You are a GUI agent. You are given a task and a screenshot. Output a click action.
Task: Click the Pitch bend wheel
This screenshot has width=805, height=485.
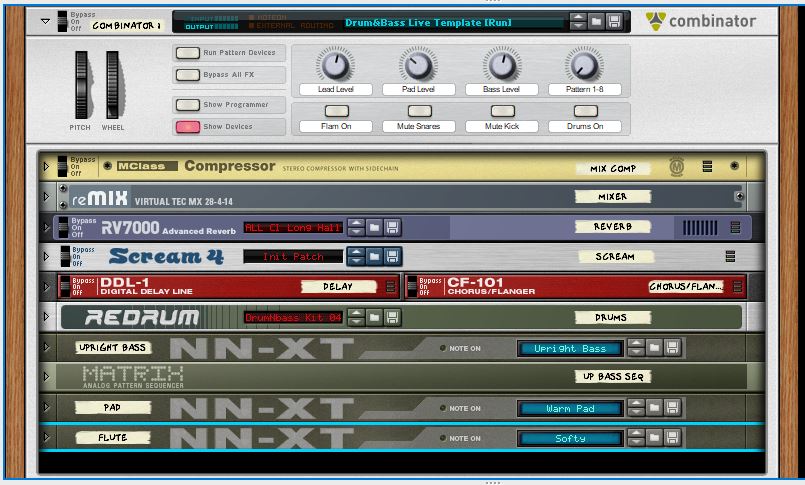coord(81,85)
